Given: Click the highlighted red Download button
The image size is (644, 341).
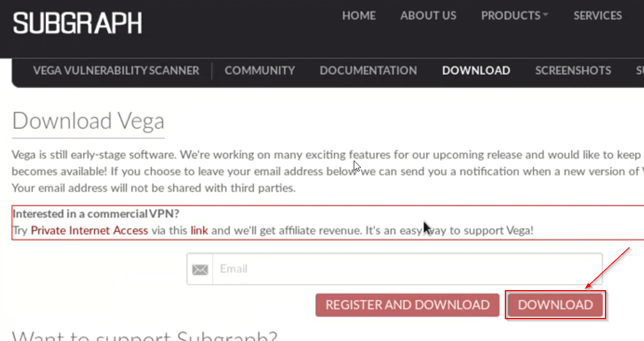Looking at the screenshot, I should pos(555,305).
